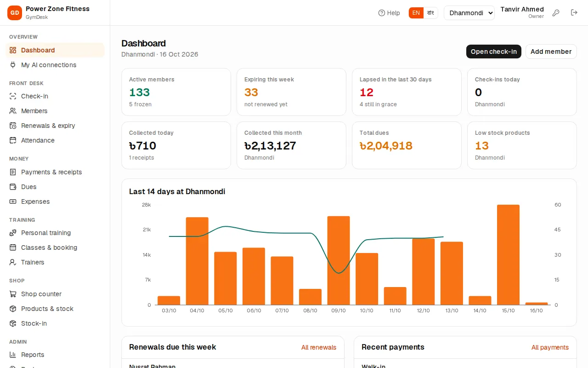Click the Active members card

pos(176,92)
